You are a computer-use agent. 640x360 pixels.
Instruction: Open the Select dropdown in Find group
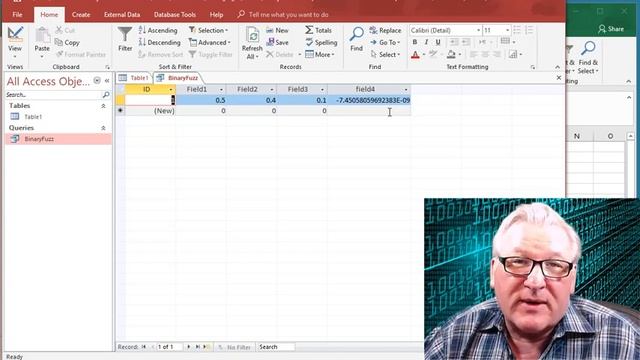pos(385,54)
